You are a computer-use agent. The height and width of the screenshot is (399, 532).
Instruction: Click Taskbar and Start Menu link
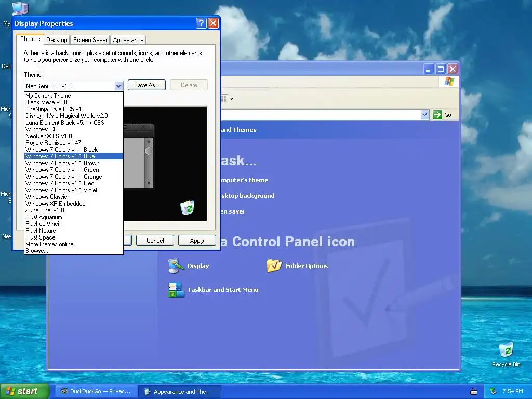[223, 290]
